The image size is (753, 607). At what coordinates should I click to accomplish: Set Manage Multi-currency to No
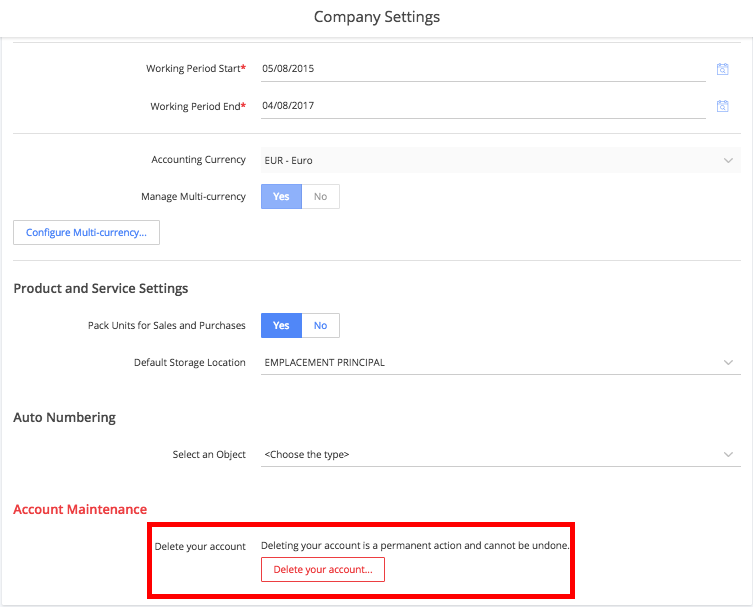click(x=320, y=196)
